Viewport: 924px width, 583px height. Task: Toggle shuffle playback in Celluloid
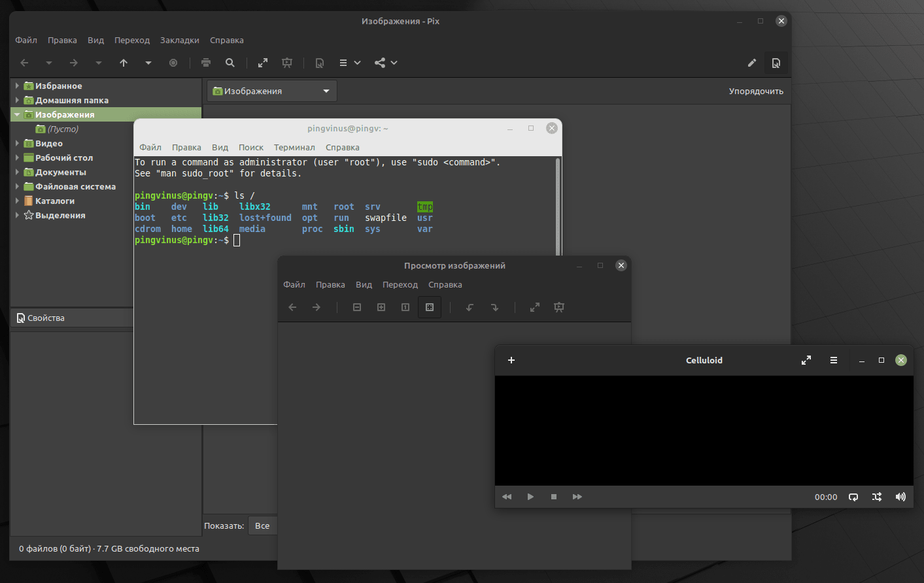pyautogui.click(x=877, y=497)
